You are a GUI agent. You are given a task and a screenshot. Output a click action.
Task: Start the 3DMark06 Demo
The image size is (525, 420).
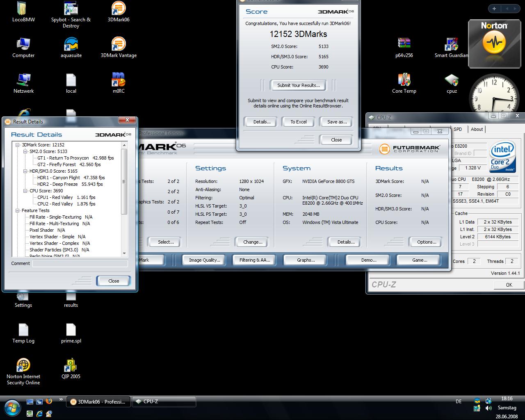coord(369,260)
